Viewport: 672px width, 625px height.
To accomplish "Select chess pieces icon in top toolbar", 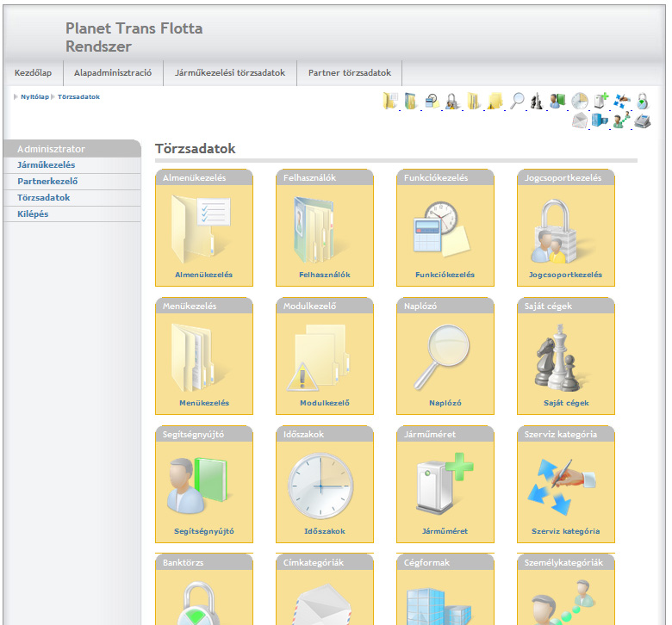I will [537, 101].
